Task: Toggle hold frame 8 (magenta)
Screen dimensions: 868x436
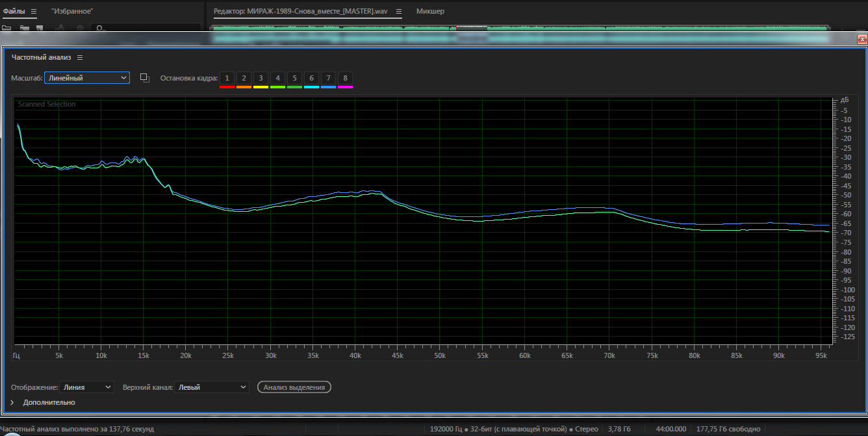Action: click(345, 79)
